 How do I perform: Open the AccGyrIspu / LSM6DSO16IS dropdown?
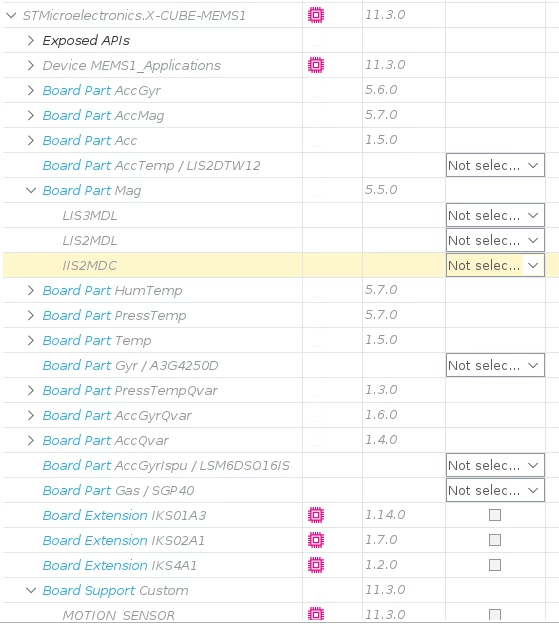pyautogui.click(x=495, y=465)
